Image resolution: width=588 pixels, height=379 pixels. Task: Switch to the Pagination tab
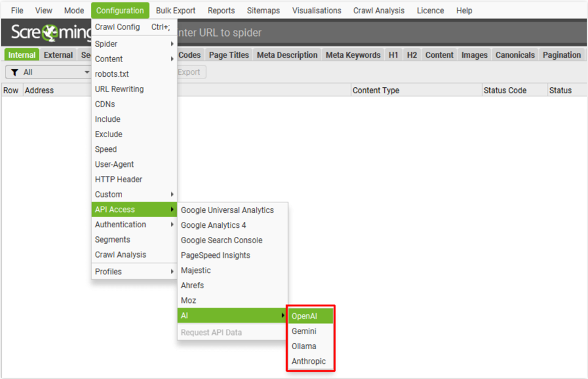(x=561, y=55)
